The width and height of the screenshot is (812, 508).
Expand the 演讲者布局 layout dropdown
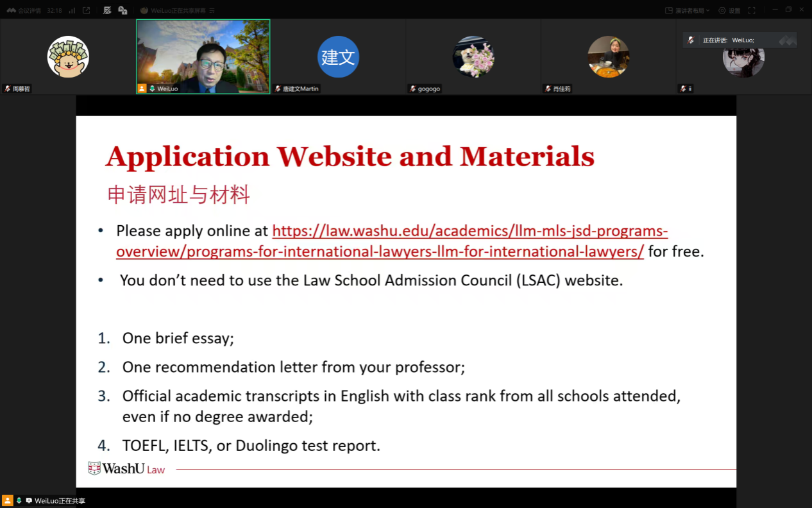click(x=688, y=10)
